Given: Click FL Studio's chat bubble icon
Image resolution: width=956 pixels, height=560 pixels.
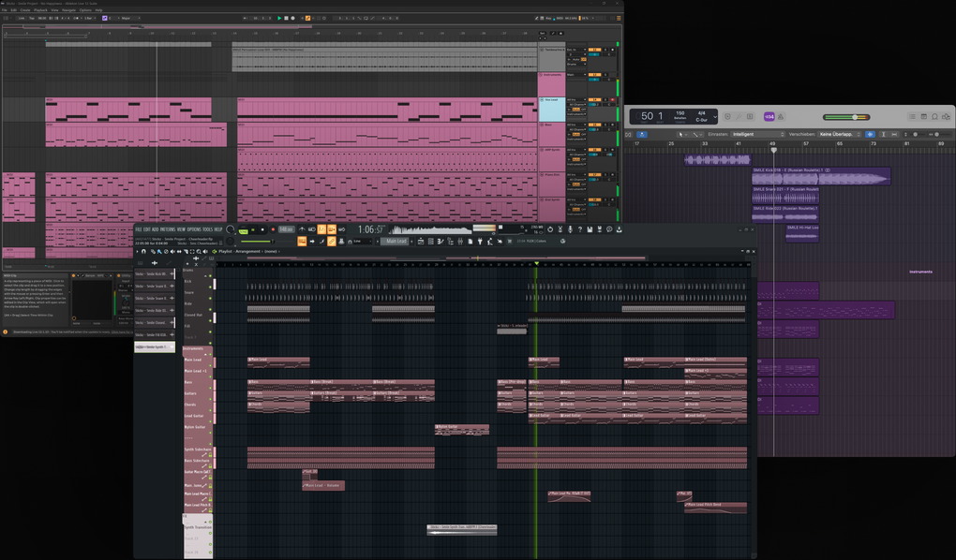Looking at the screenshot, I should tap(610, 229).
